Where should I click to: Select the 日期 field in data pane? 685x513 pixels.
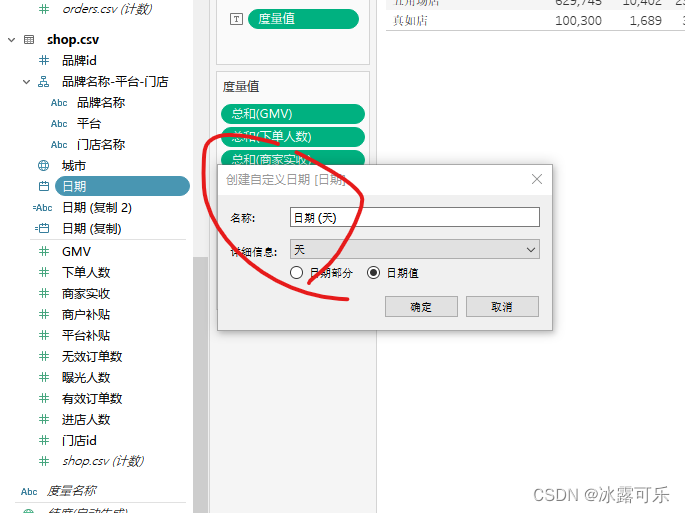click(x=122, y=187)
